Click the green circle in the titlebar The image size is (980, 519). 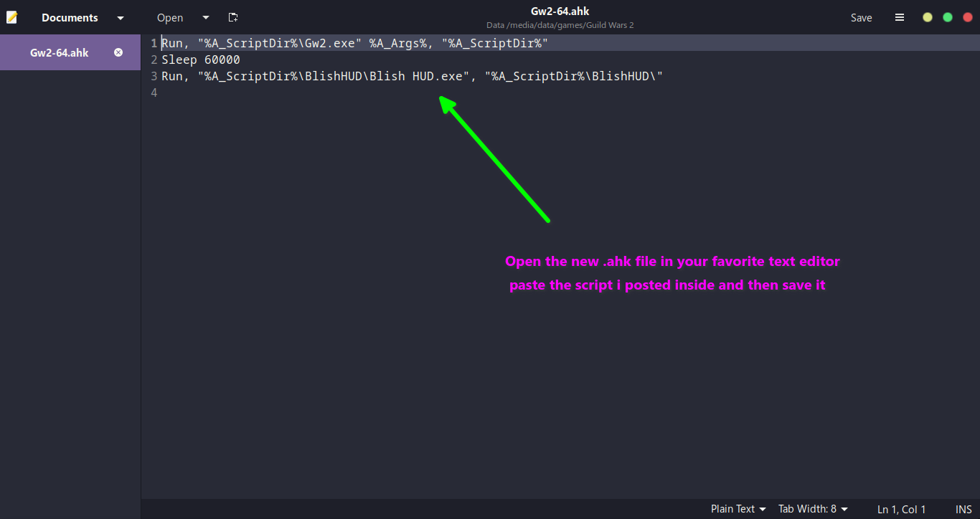coord(947,16)
